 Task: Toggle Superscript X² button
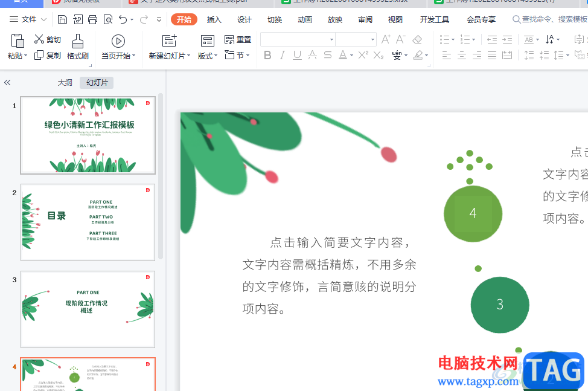point(363,56)
